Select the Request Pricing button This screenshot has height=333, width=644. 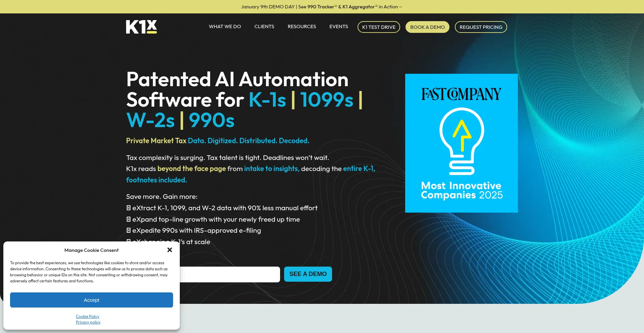(481, 27)
